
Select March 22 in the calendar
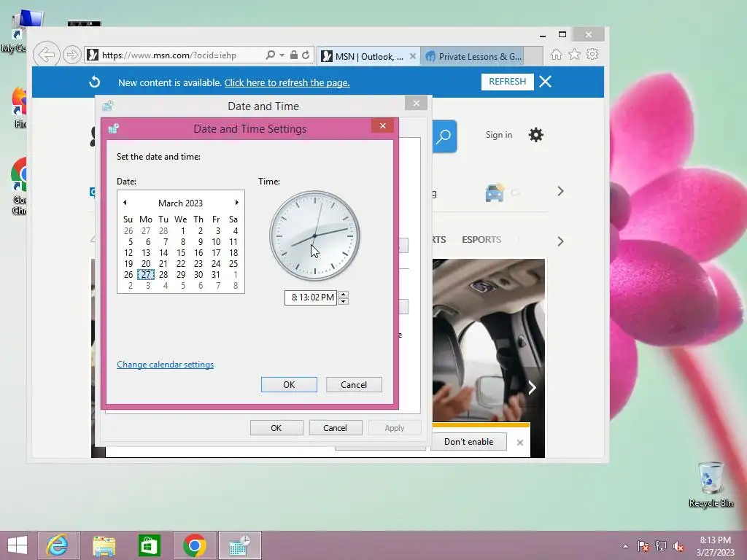[x=181, y=264]
